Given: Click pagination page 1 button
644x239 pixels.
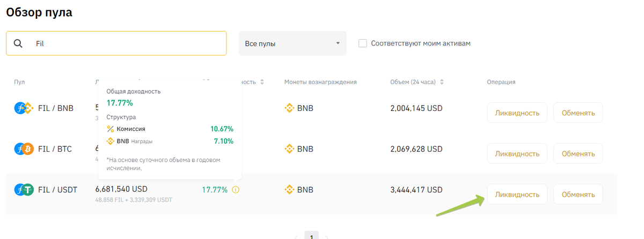Looking at the screenshot, I should (312, 235).
